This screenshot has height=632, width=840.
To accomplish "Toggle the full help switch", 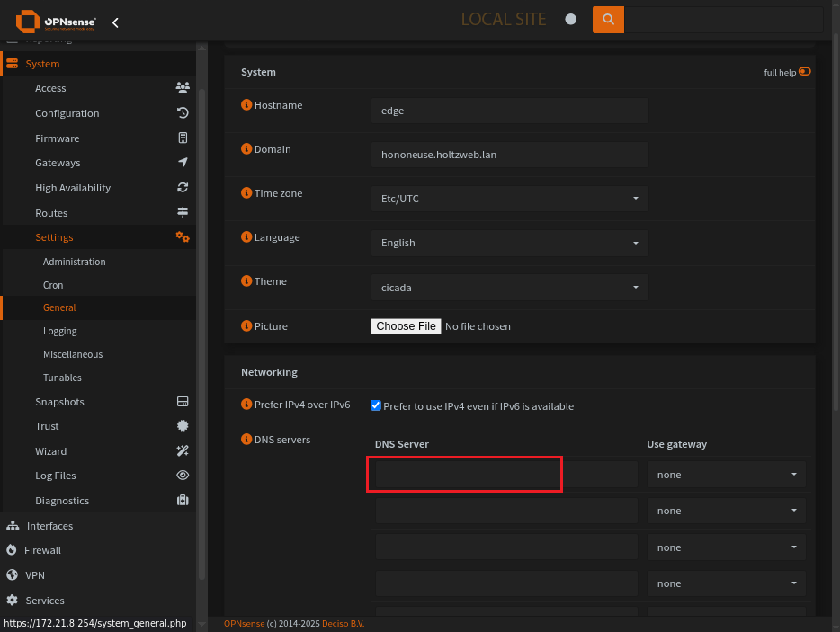I will coord(805,71).
